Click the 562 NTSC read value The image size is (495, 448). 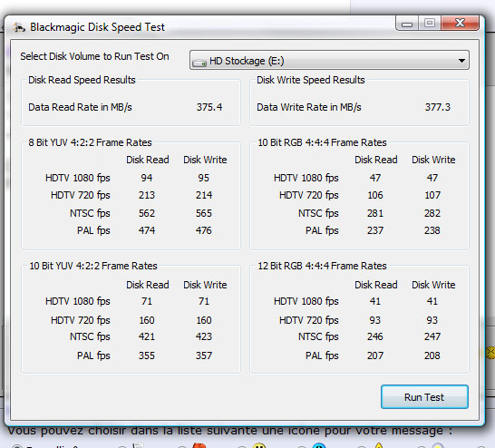click(x=147, y=213)
